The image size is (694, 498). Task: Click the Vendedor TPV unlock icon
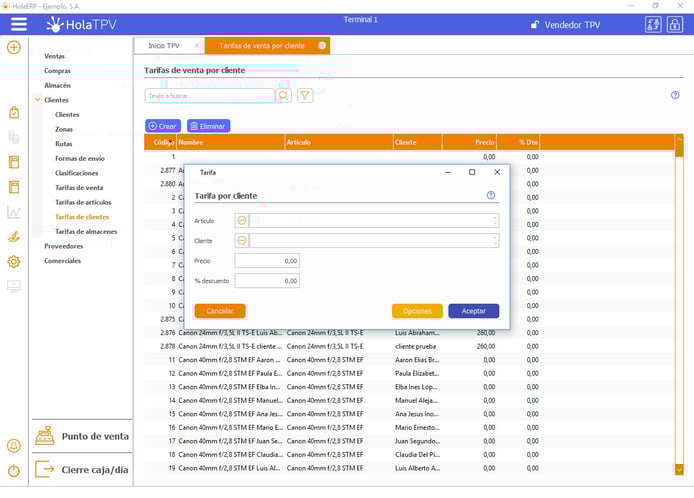(x=535, y=25)
